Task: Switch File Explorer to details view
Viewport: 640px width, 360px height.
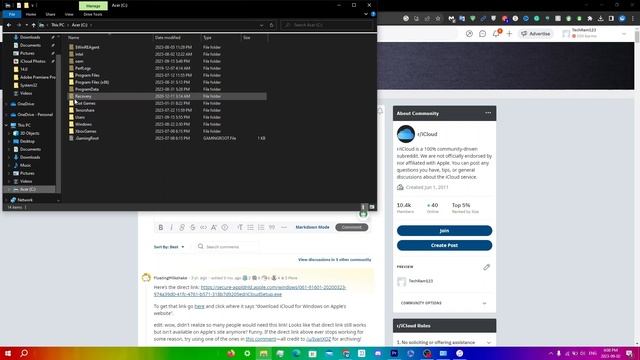Action: [x=363, y=207]
